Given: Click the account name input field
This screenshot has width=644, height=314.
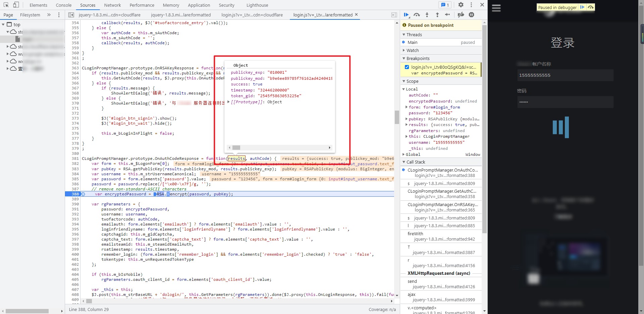Looking at the screenshot, I should coord(565,75).
